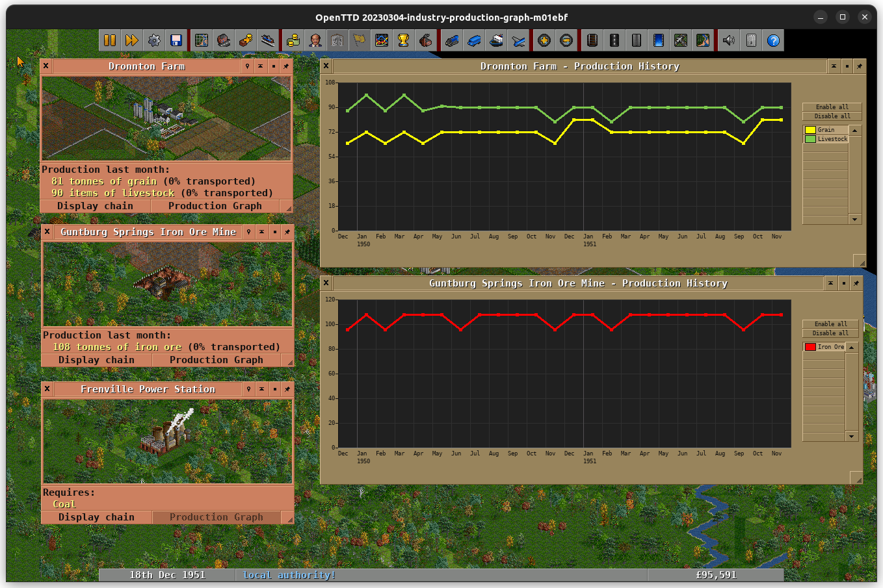Open the Coal cargo link in Frenville Power Station

(64, 504)
